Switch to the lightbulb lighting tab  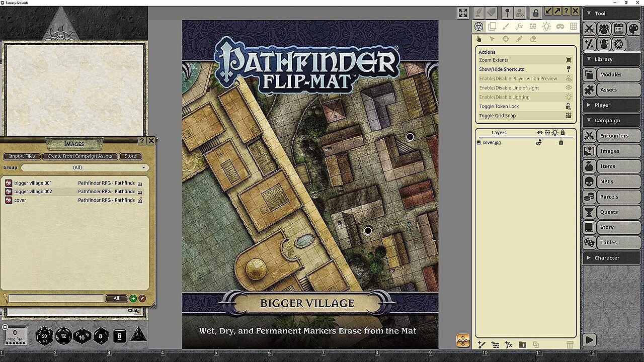[546, 27]
